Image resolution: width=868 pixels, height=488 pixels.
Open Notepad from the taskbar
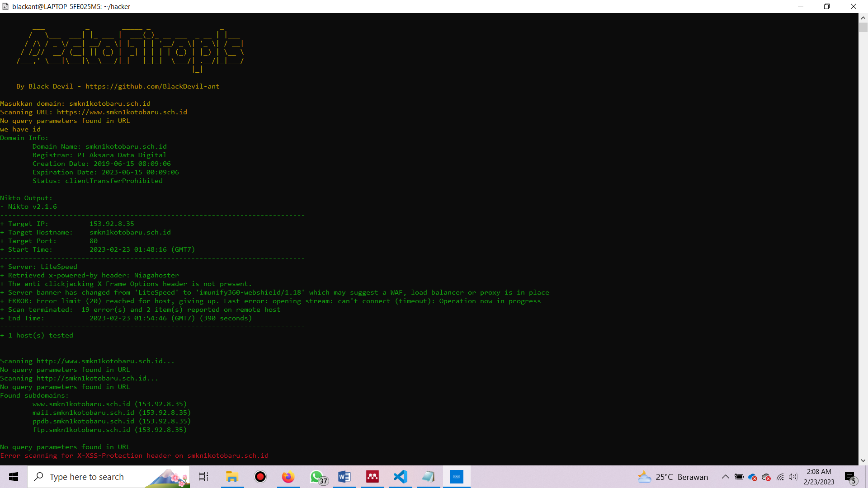coord(429,477)
